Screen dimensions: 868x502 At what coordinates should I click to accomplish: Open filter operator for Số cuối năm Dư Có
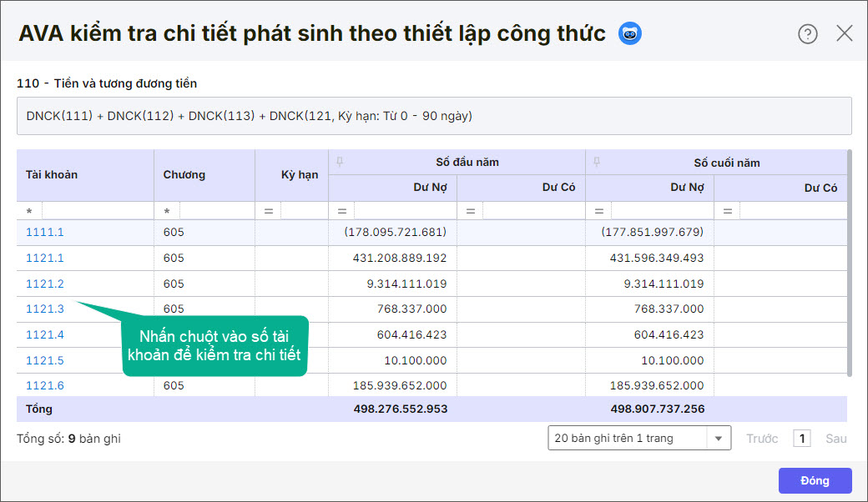pyautogui.click(x=728, y=212)
